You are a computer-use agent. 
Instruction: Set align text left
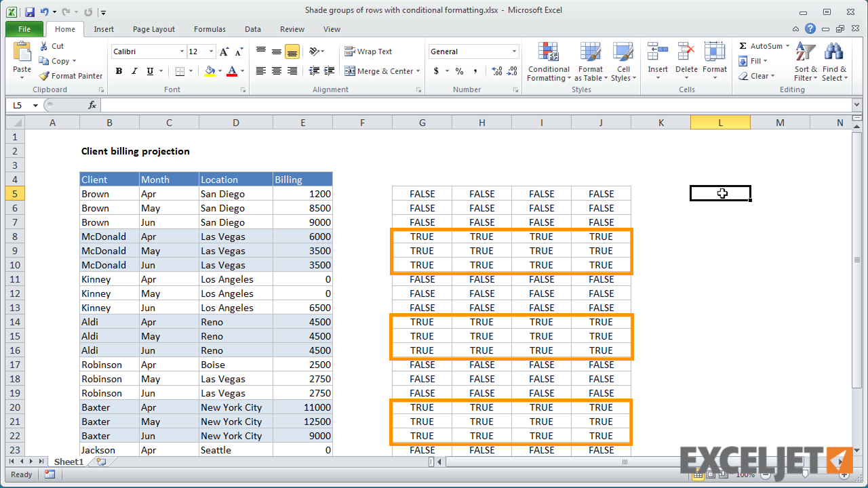click(x=260, y=71)
